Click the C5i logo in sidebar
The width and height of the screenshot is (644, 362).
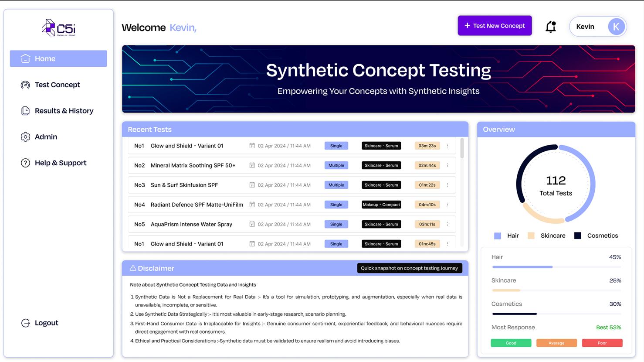(58, 28)
